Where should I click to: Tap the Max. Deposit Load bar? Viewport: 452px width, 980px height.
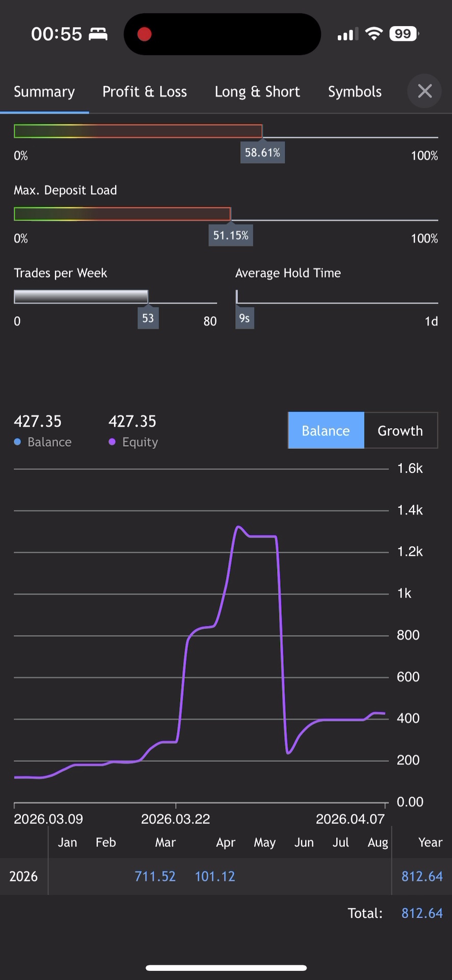(122, 214)
